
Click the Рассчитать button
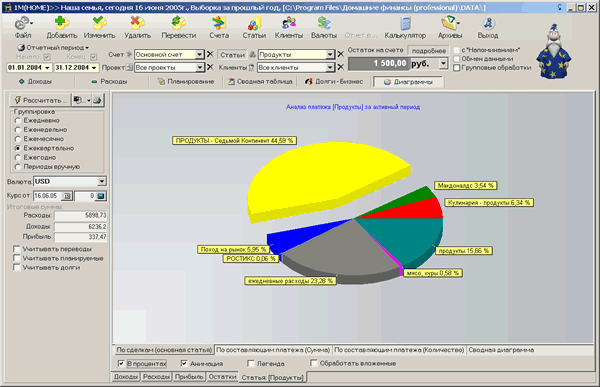click(x=40, y=100)
